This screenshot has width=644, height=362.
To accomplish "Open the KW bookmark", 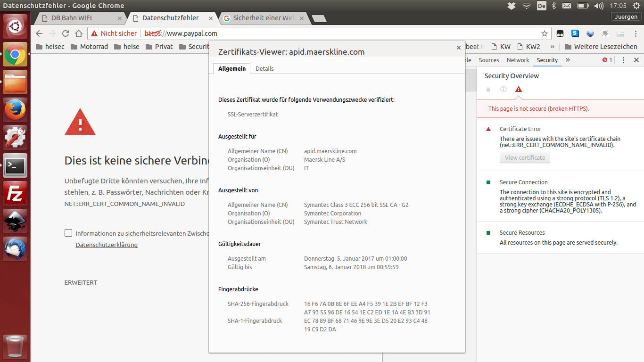I will (x=501, y=47).
